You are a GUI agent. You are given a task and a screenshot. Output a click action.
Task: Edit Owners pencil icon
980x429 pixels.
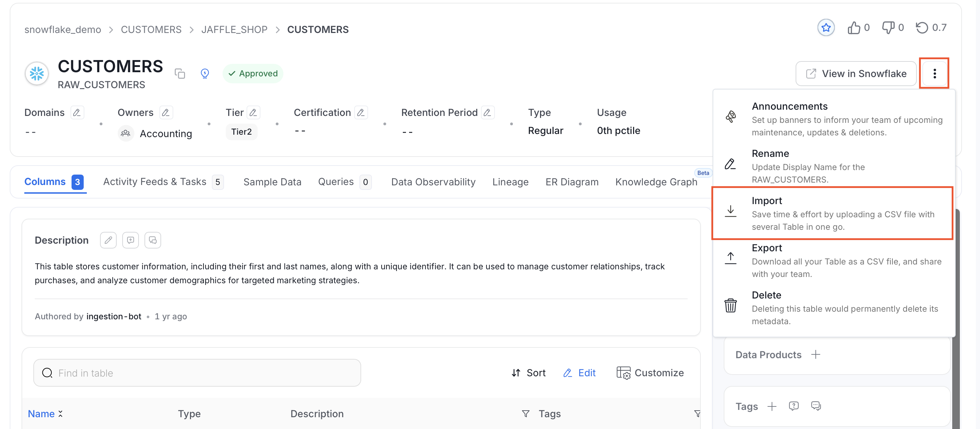(x=166, y=112)
